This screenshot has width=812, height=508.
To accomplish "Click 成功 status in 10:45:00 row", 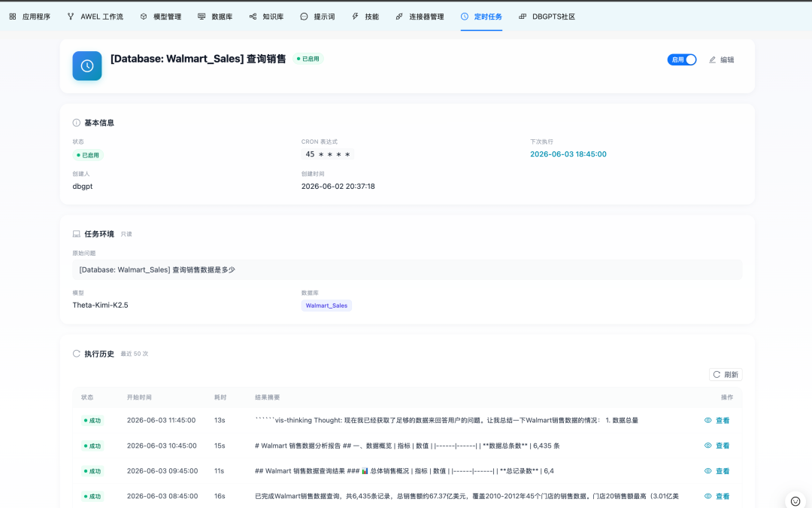I will [x=92, y=446].
